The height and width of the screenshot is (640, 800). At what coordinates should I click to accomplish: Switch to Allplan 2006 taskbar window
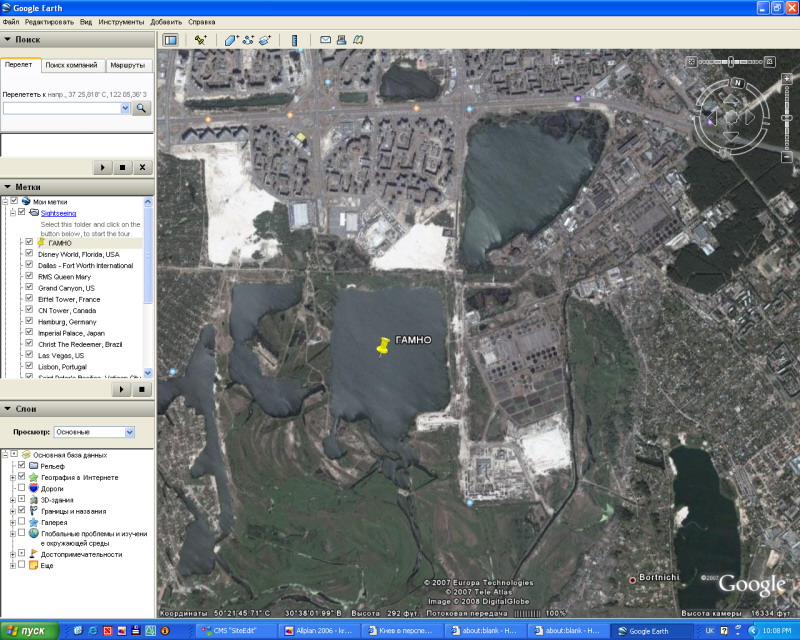click(320, 631)
